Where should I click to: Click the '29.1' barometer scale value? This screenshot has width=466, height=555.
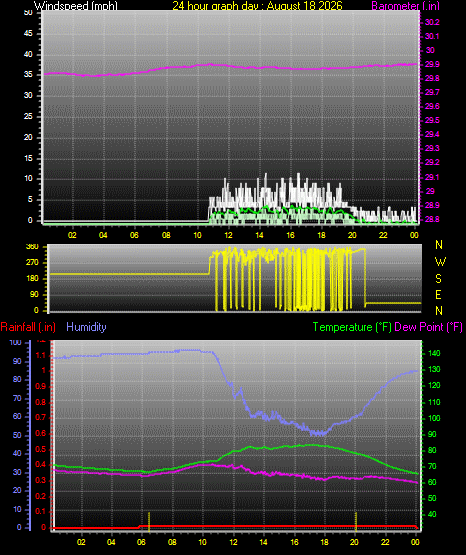tap(432, 177)
